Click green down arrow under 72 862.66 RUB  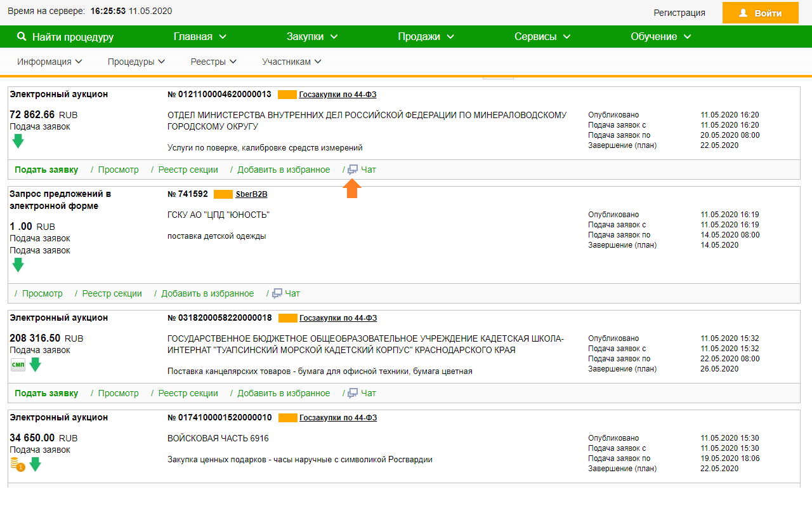tap(18, 141)
